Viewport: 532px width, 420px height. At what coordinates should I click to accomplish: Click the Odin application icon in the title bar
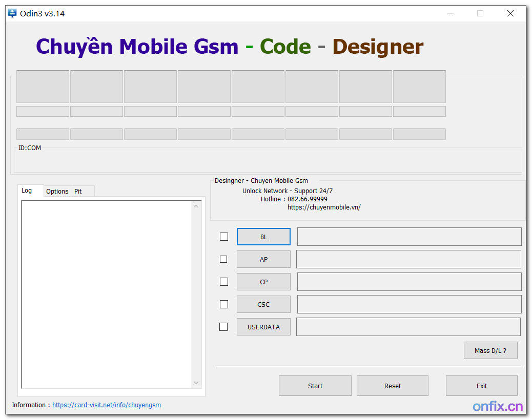[11, 13]
